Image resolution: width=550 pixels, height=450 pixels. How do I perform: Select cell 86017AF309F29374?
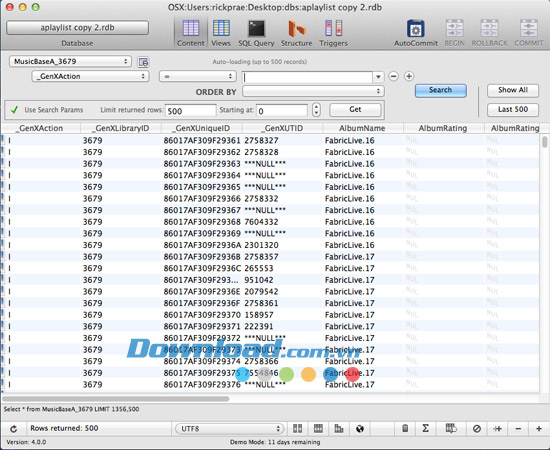point(202,361)
